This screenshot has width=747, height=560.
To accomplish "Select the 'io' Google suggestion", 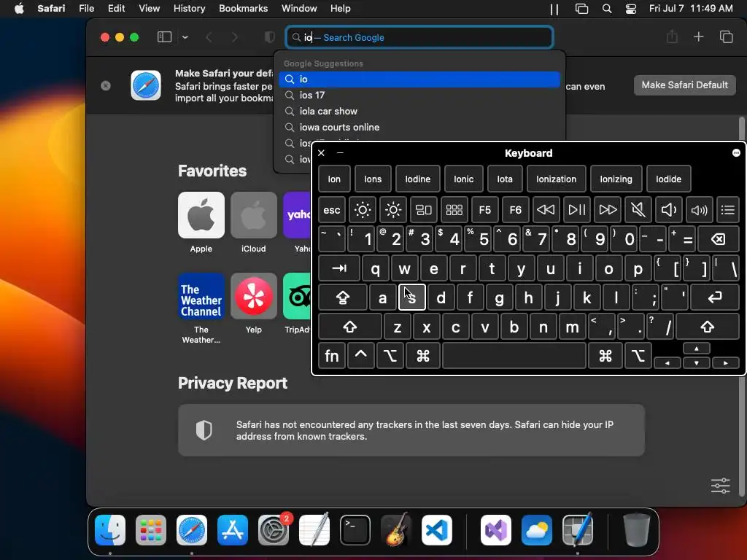I will click(419, 79).
